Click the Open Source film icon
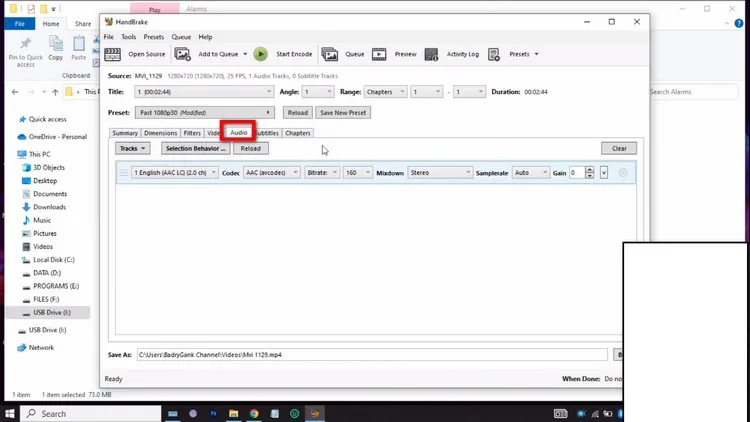The width and height of the screenshot is (750, 422). (x=112, y=54)
